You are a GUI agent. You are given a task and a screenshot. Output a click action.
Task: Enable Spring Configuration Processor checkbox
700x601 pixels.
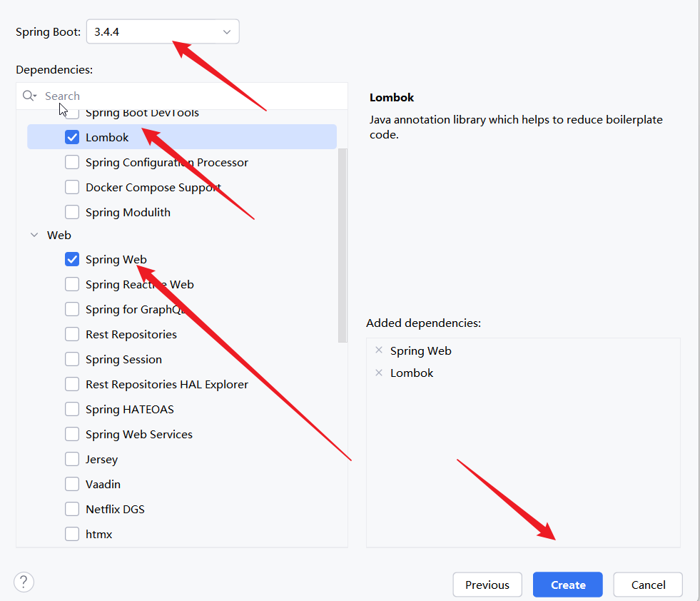point(72,162)
